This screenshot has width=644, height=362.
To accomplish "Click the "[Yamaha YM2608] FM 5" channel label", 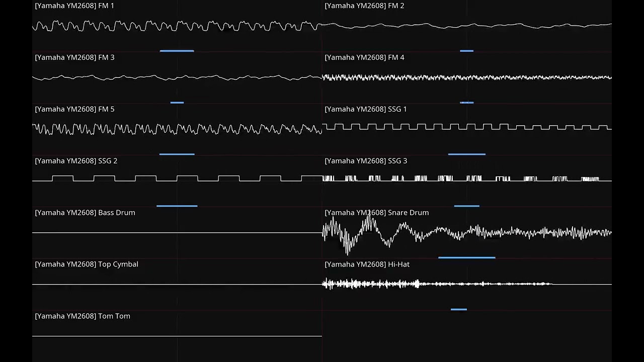I will (74, 109).
